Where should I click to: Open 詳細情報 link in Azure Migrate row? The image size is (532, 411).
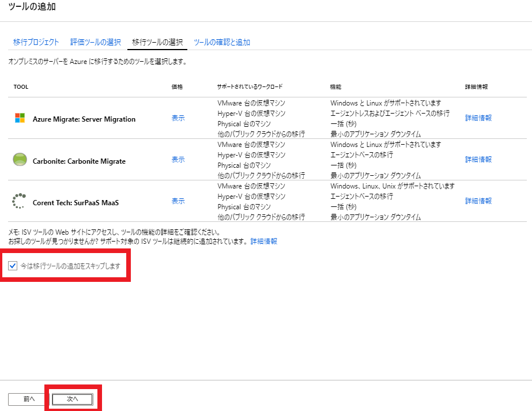pyautogui.click(x=478, y=118)
